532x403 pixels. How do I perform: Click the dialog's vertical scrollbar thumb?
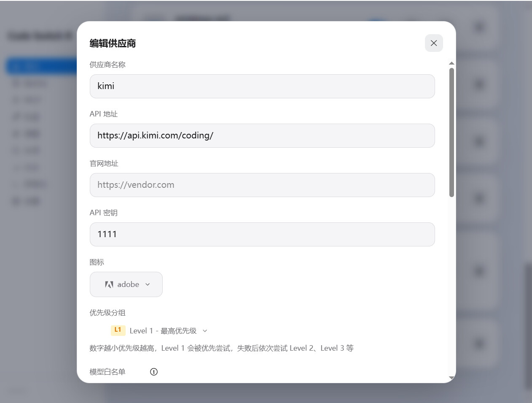(451, 132)
